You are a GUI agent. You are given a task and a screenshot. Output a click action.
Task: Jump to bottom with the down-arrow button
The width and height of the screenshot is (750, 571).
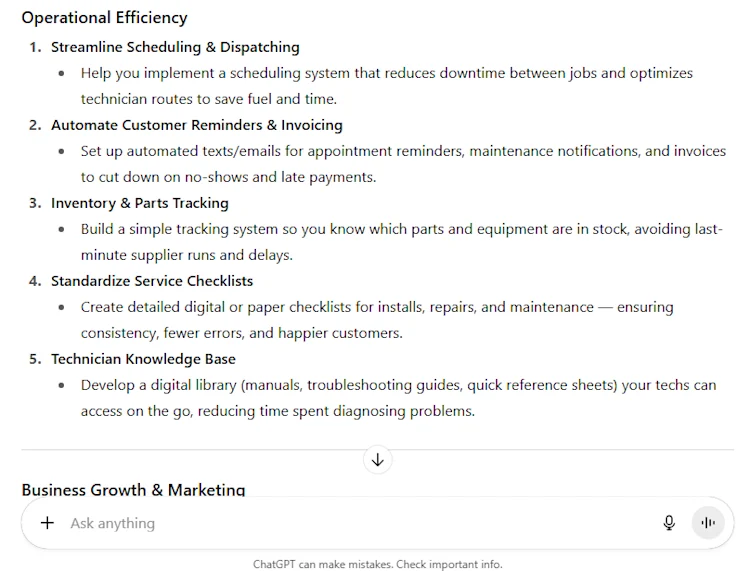click(x=377, y=460)
